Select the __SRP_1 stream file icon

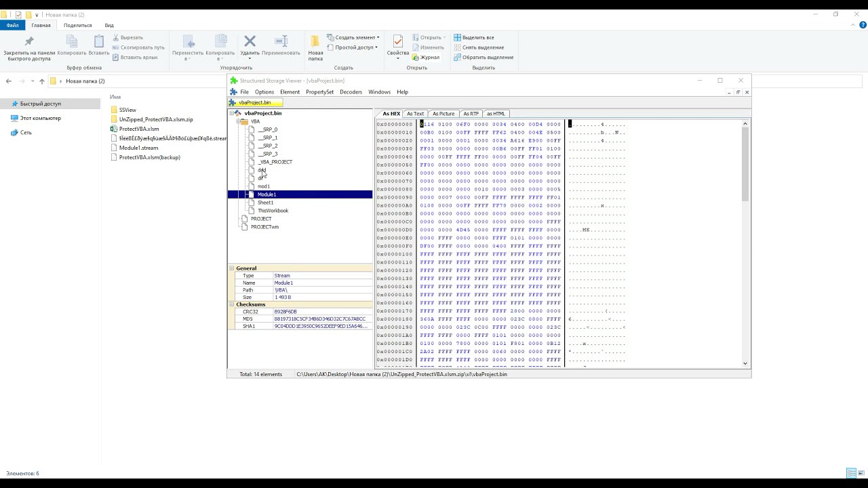(252, 138)
